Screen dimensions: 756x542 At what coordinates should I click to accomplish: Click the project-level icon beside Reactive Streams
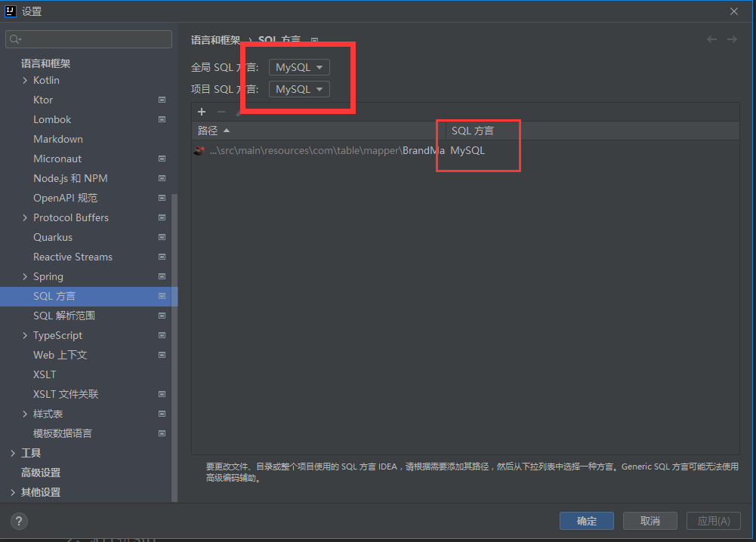tap(162, 257)
